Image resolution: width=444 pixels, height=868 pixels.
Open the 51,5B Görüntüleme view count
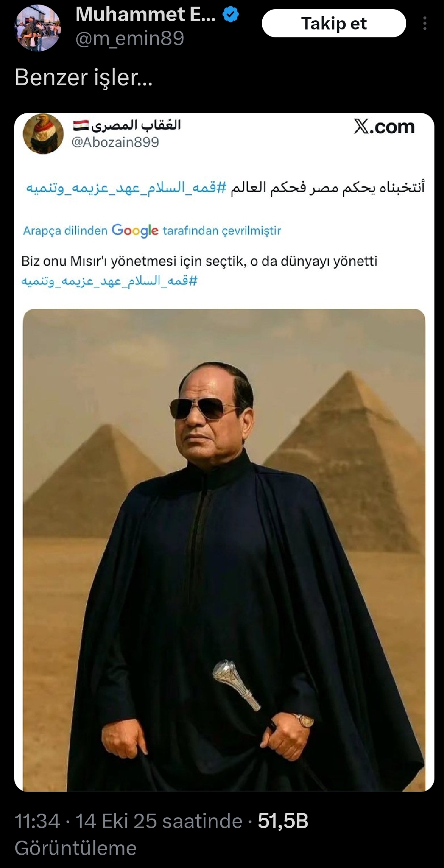[x=161, y=834]
